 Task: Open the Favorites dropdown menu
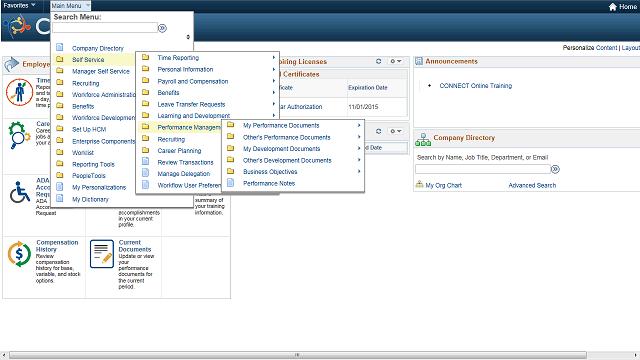pos(19,5)
